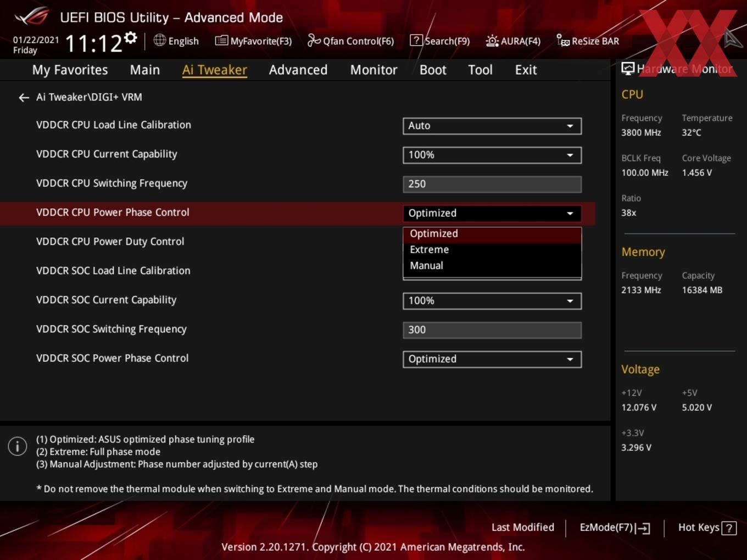Select VDDCR CPU Power Duty Control row
Screen dimensions: 747x560
(110, 242)
